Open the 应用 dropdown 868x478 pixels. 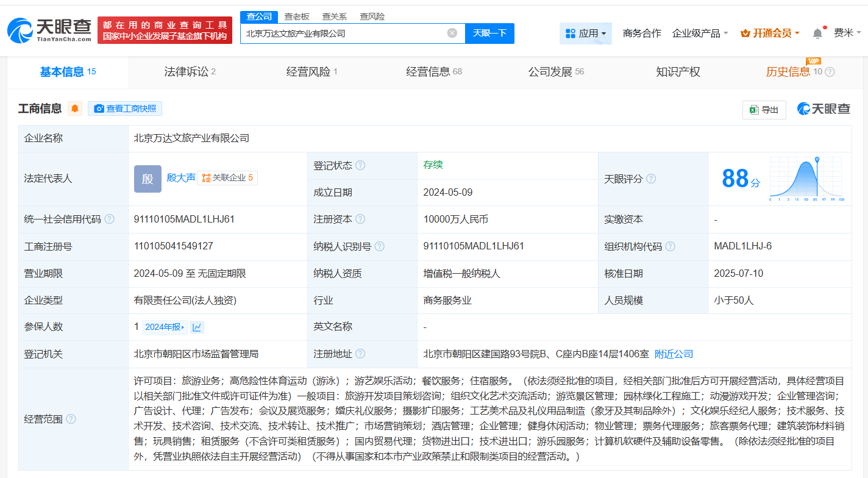[586, 34]
